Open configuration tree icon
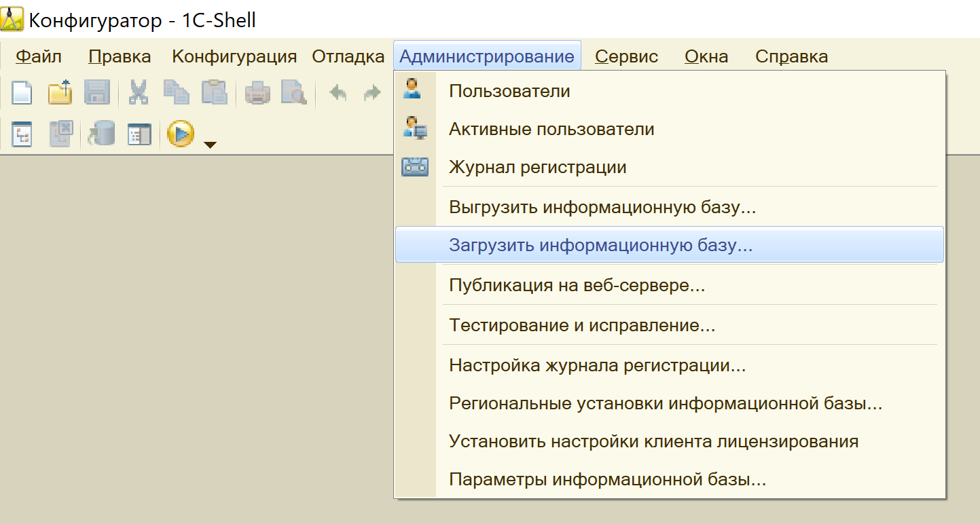The image size is (980, 524). 22,134
